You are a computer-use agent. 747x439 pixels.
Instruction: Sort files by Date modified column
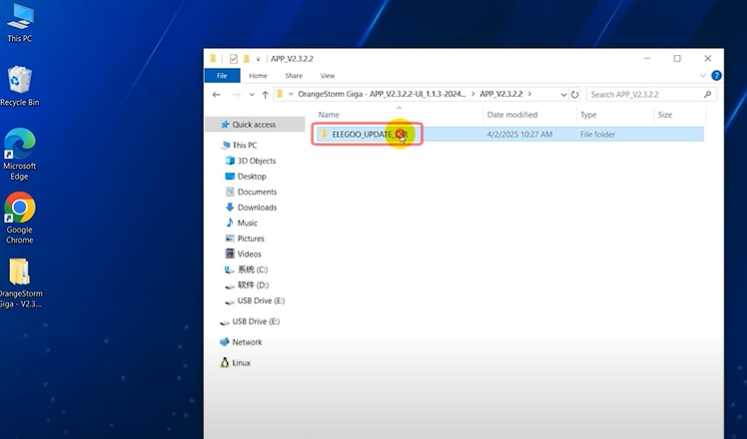click(513, 115)
